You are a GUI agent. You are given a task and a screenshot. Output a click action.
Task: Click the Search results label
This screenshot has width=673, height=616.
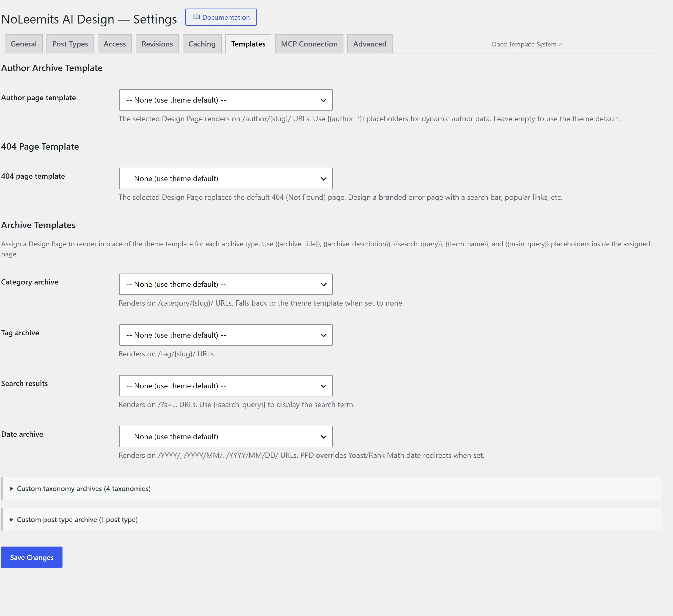(x=24, y=383)
